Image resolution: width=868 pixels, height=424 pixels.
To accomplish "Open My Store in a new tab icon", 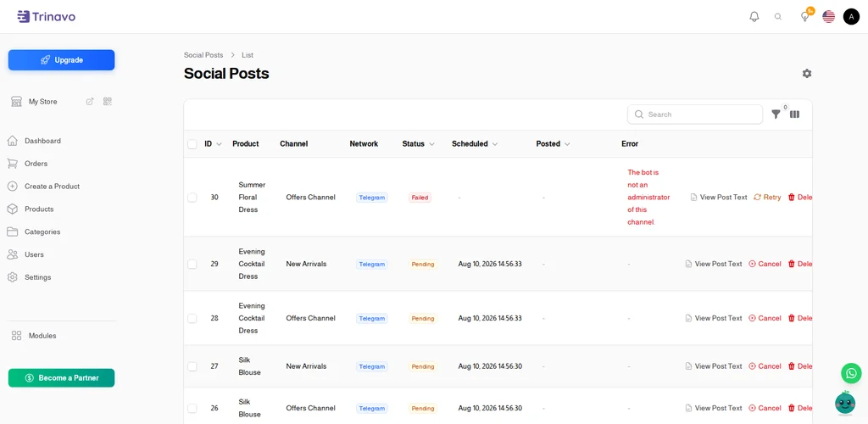I will (90, 101).
